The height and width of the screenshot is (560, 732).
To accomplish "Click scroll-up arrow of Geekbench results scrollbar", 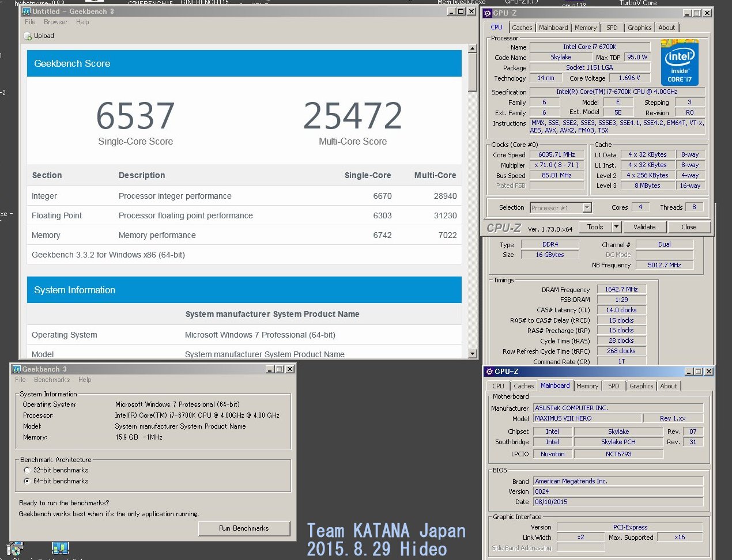I will [x=472, y=49].
